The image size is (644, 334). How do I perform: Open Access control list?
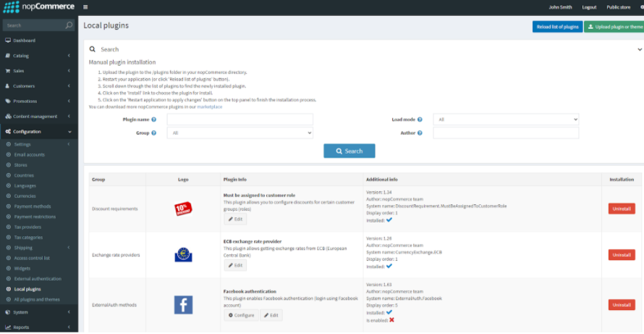pos(32,259)
